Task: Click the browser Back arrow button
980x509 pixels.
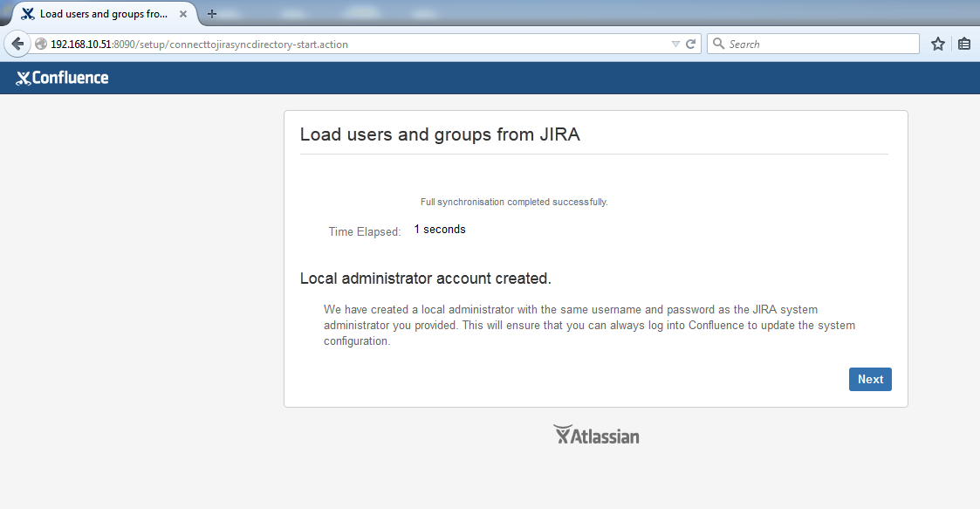Action: (17, 44)
